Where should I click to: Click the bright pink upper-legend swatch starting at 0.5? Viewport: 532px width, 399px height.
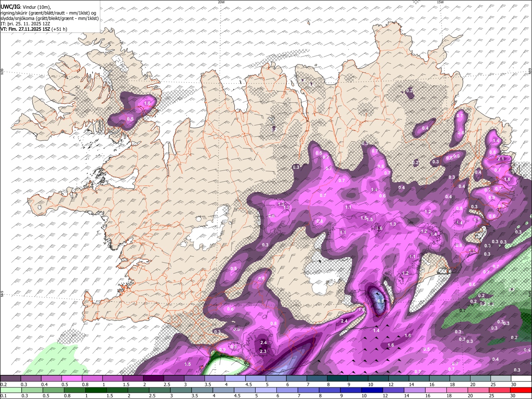coord(71,379)
